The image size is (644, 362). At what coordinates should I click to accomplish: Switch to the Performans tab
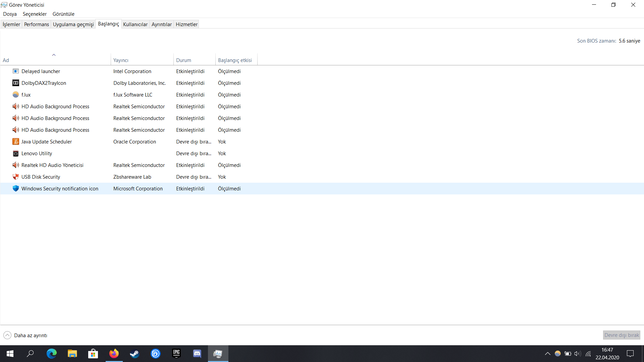coord(36,24)
